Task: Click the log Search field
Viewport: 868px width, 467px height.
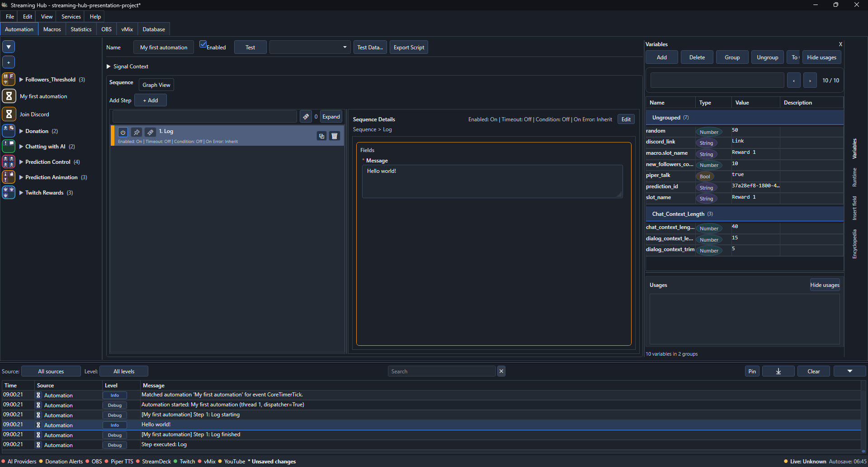Action: pos(442,371)
